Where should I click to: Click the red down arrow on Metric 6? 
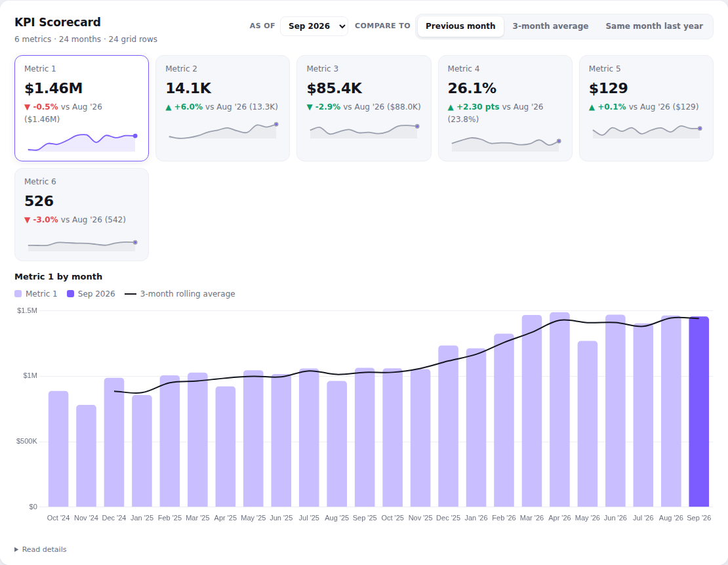(28, 220)
